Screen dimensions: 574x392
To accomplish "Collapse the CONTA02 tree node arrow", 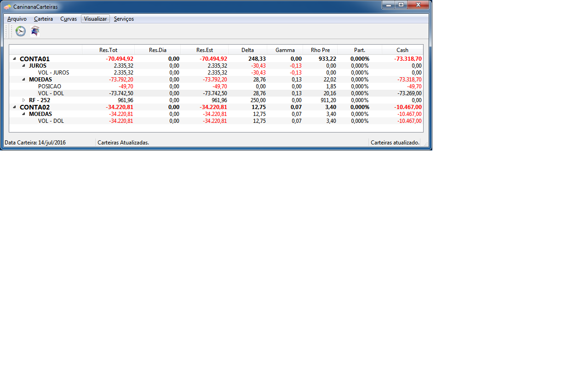I will pyautogui.click(x=14, y=107).
